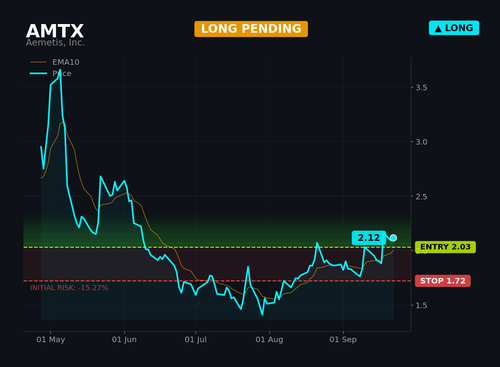Click the 3.5 price axis label
The height and width of the screenshot is (367, 500).
tap(421, 88)
